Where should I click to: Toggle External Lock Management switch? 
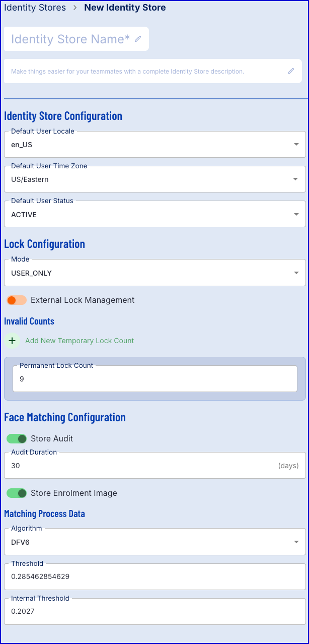tap(17, 300)
